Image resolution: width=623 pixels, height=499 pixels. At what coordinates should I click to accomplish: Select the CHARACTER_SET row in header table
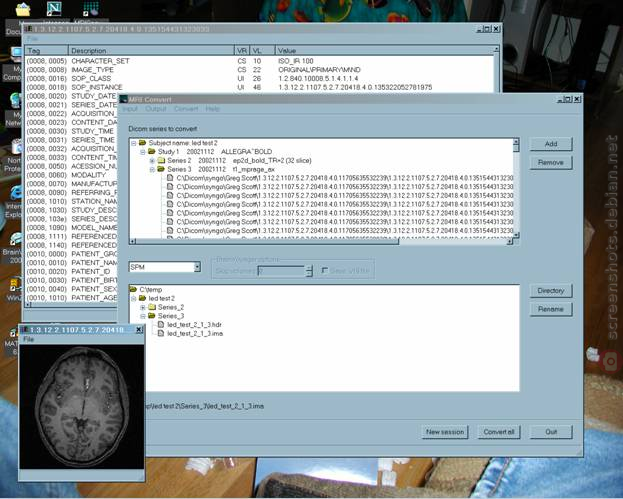[x=259, y=61]
